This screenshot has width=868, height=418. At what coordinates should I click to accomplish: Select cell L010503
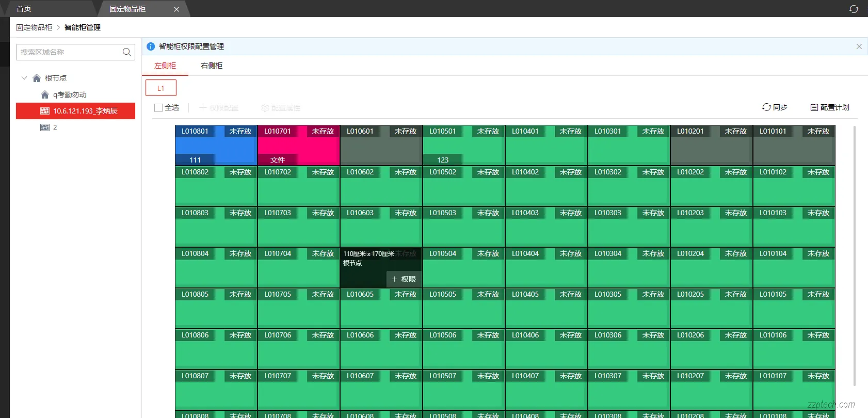click(464, 227)
